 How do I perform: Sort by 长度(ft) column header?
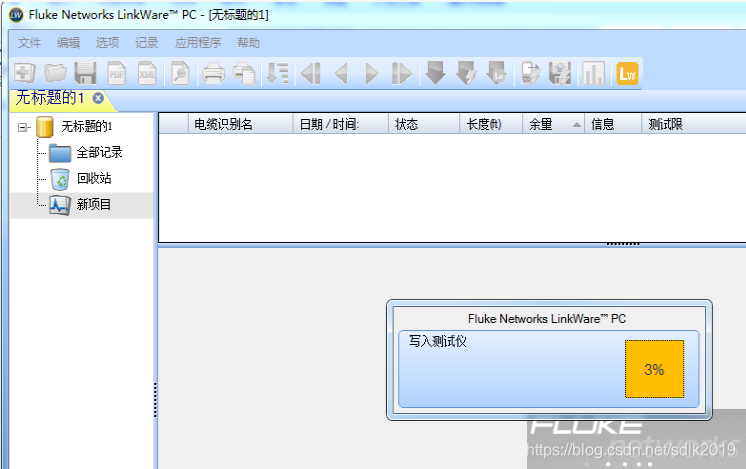pos(491,124)
